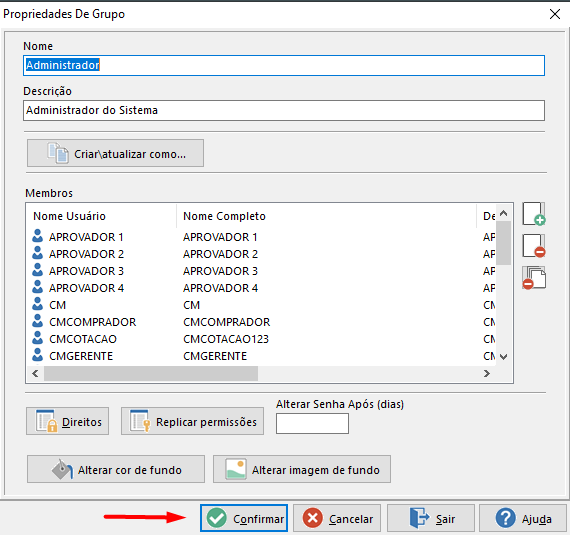Click the members list scroll down arrow
Image resolution: width=570 pixels, height=535 pixels.
(x=503, y=357)
